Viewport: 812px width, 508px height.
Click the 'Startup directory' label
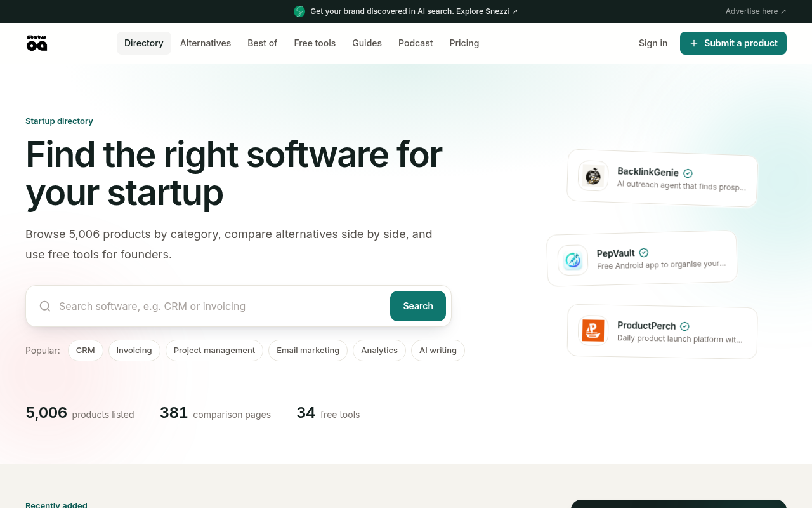coord(59,121)
